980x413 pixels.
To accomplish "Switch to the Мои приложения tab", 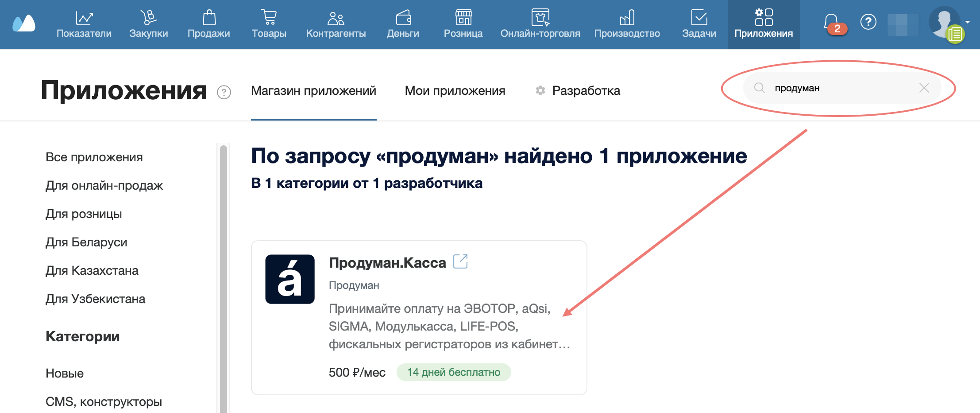I will click(x=455, y=91).
